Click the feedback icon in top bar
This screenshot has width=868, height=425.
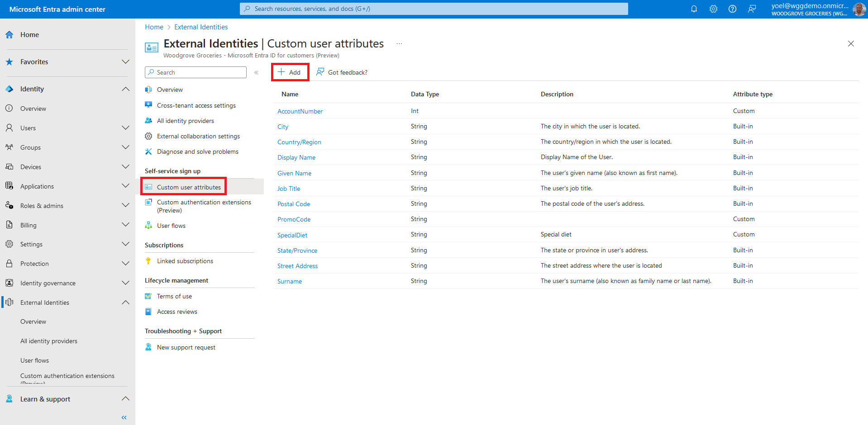coord(752,9)
